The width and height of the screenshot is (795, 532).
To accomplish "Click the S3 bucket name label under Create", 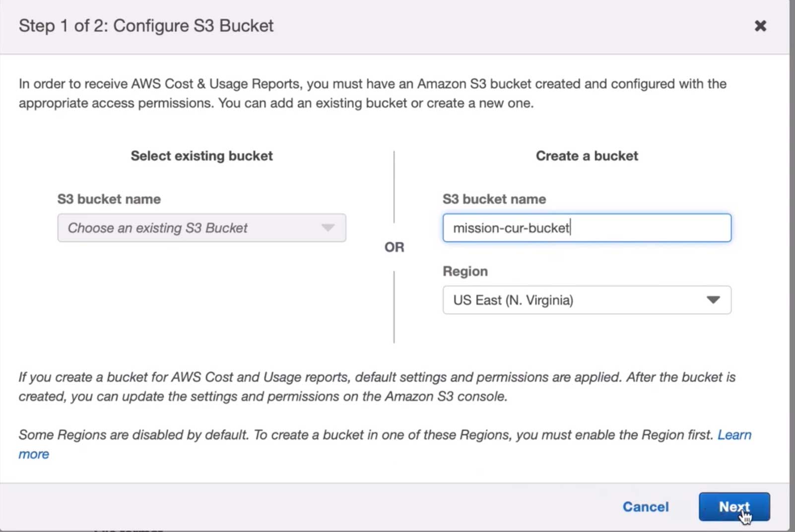I will click(x=494, y=199).
